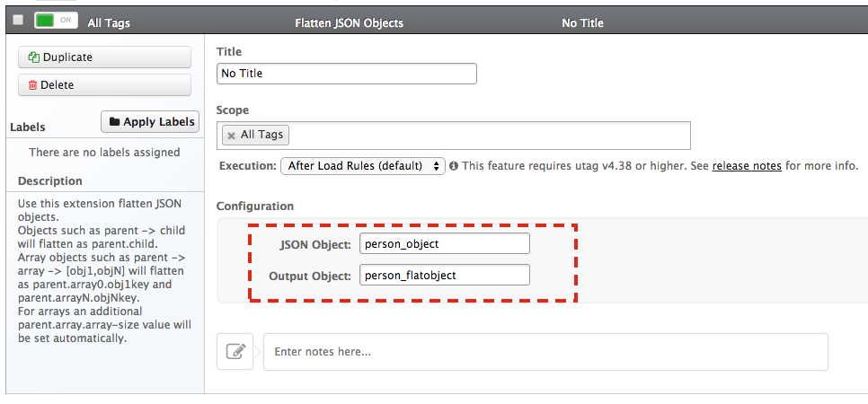Click the Title field containing 'No Title'
This screenshot has width=868, height=404.
pyautogui.click(x=346, y=74)
